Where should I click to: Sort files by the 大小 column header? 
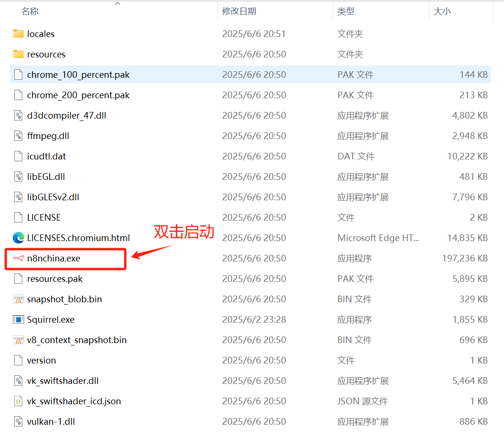[x=442, y=11]
